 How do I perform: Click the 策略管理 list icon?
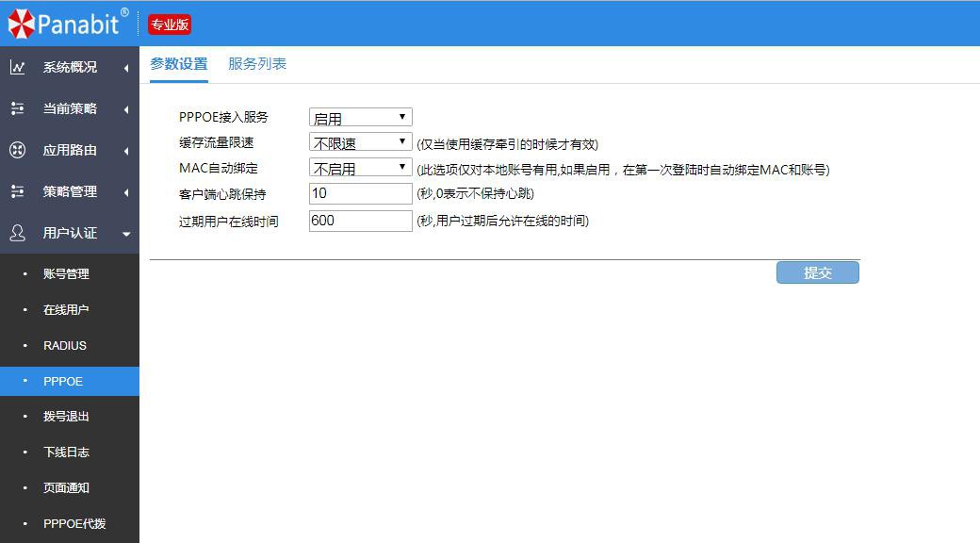18,191
